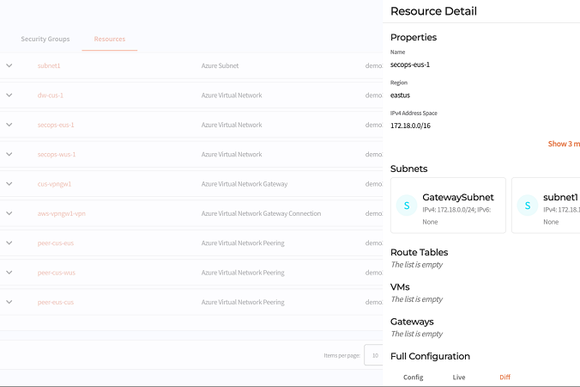Image resolution: width=580 pixels, height=387 pixels.
Task: Click the GatewaySubnet S icon
Action: [407, 205]
